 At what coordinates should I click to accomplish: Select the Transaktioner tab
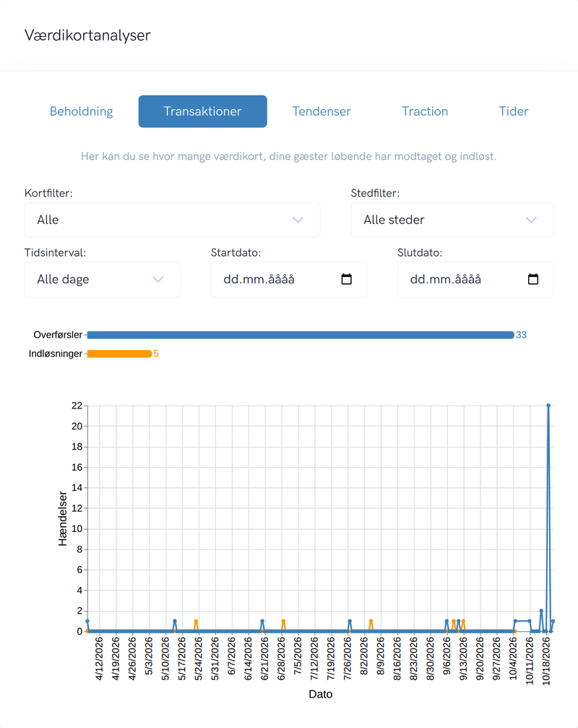203,111
